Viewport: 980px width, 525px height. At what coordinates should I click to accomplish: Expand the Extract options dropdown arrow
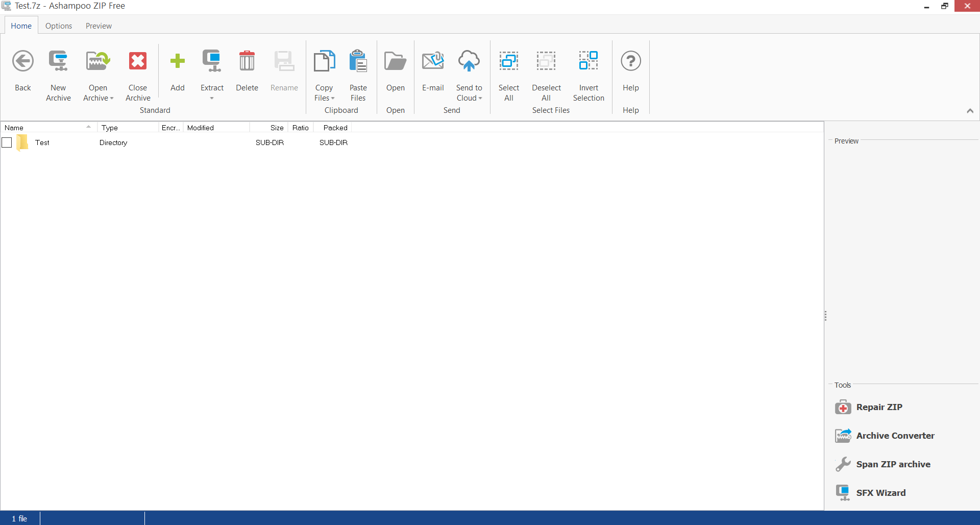212,99
